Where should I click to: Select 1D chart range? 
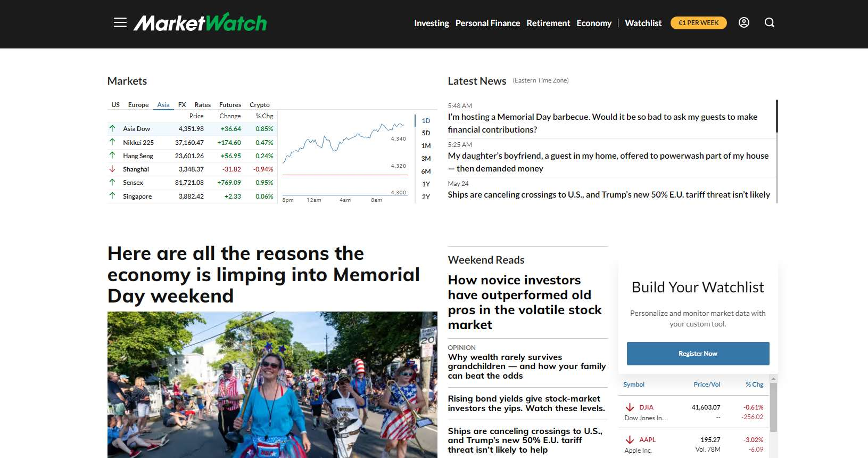click(426, 121)
